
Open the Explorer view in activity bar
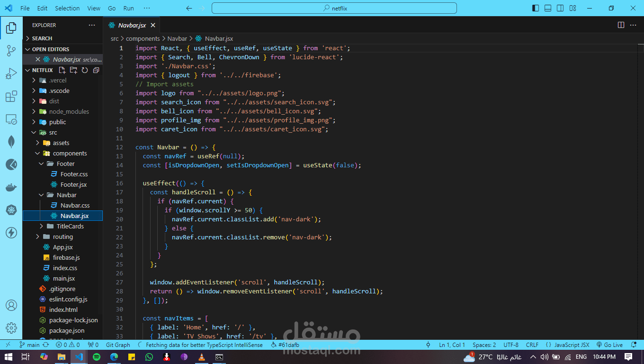(11, 28)
